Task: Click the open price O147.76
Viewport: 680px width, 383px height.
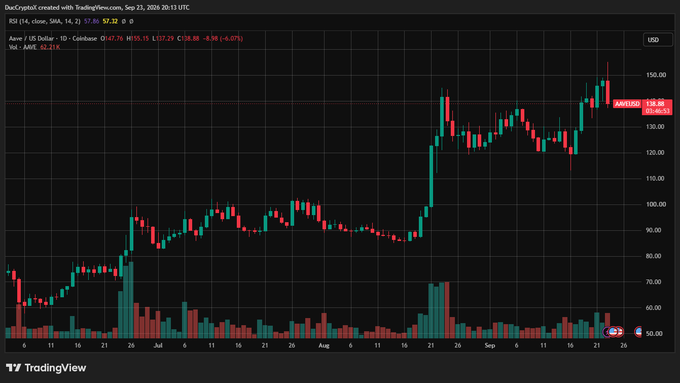Action: pos(112,38)
